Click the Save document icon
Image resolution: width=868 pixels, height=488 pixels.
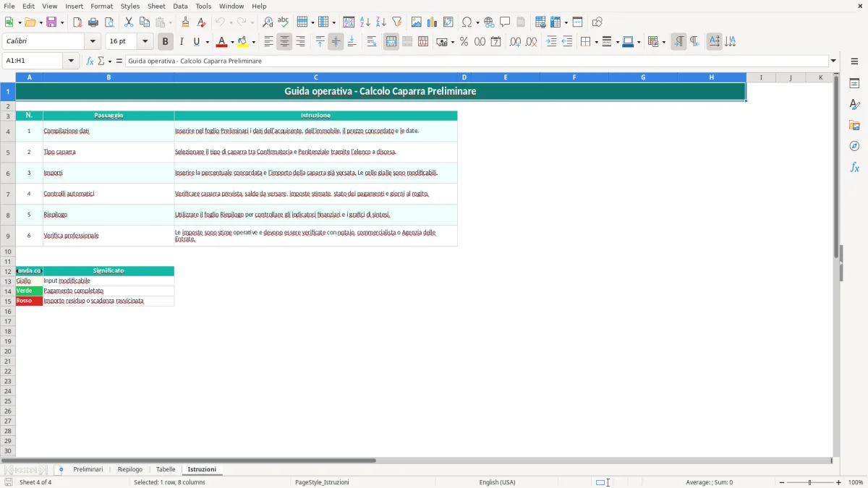[x=52, y=22]
